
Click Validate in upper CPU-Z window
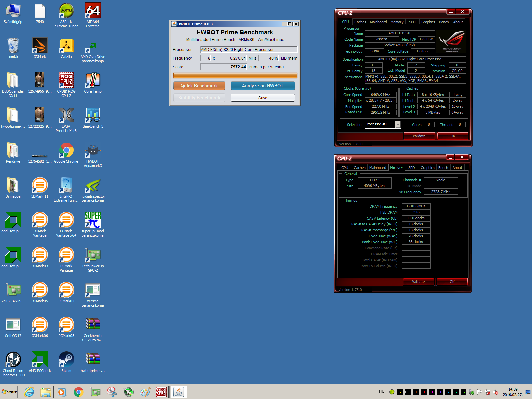pyautogui.click(x=419, y=136)
